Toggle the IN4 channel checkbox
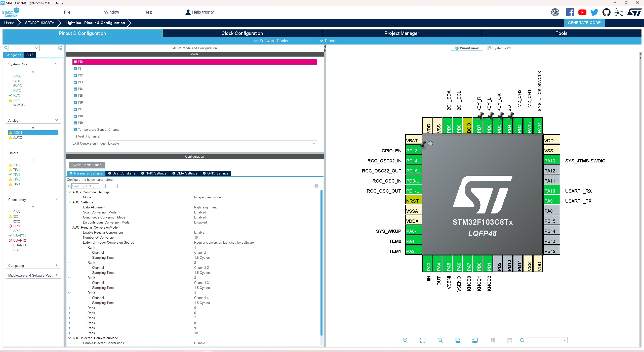This screenshot has width=644, height=352. click(75, 89)
